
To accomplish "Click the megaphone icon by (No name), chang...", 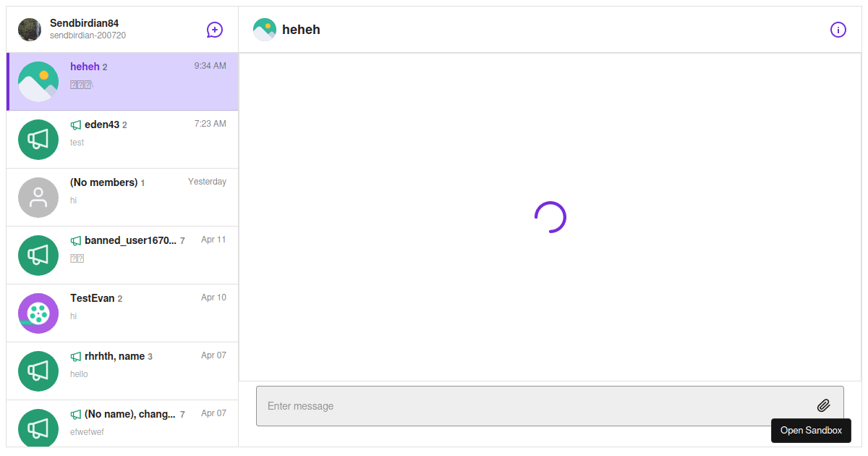I will [x=75, y=414].
